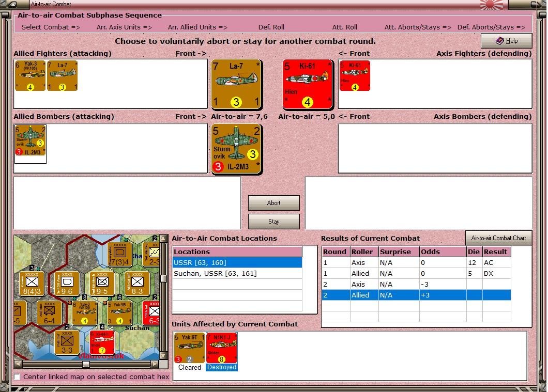Screen dimensions: 548x392
Task: Click the Def. Aborts/Stays subphase step
Action: point(491,27)
